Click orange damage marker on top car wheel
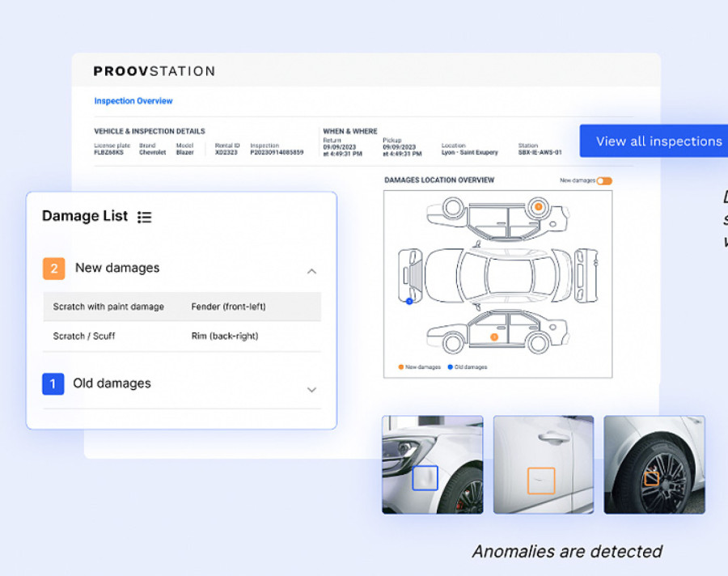This screenshot has width=728, height=576. [538, 208]
